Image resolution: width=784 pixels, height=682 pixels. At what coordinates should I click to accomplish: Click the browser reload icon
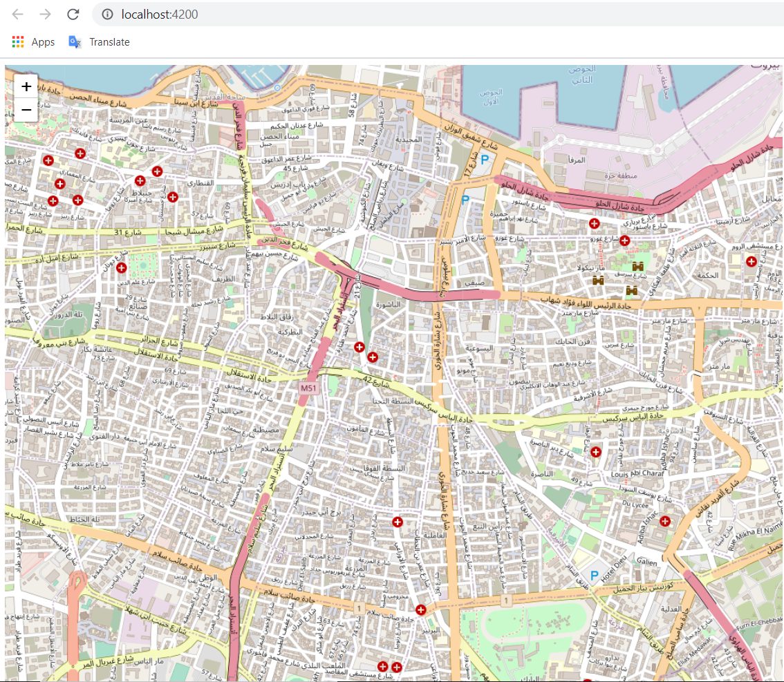click(x=72, y=14)
